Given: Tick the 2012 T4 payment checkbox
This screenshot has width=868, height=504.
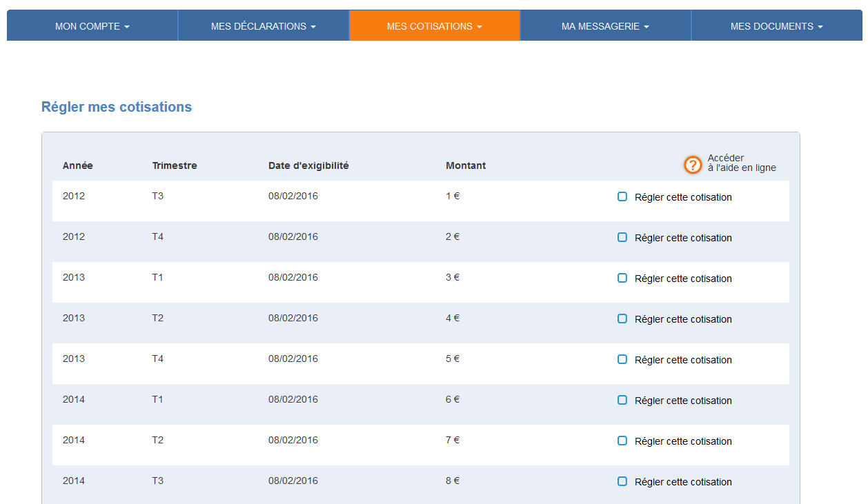Looking at the screenshot, I should point(622,237).
